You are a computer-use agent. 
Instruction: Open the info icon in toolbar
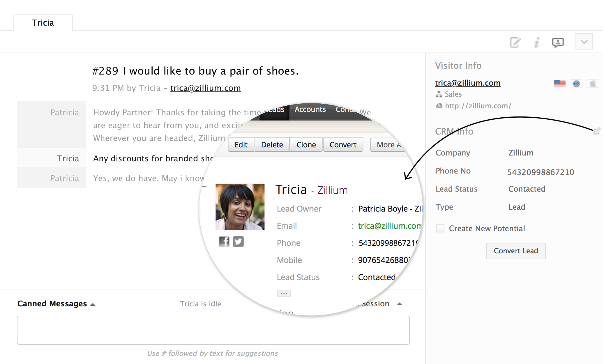(x=536, y=43)
